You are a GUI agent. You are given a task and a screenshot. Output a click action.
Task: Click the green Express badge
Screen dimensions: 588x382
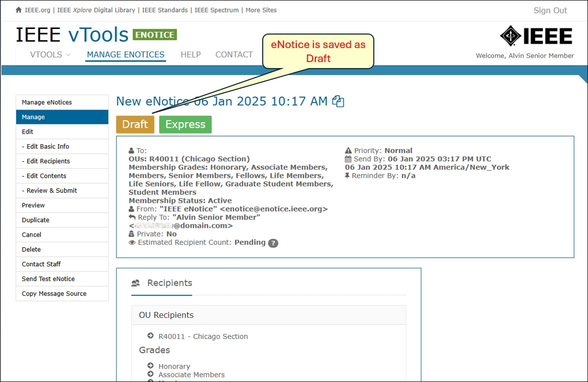coord(185,124)
